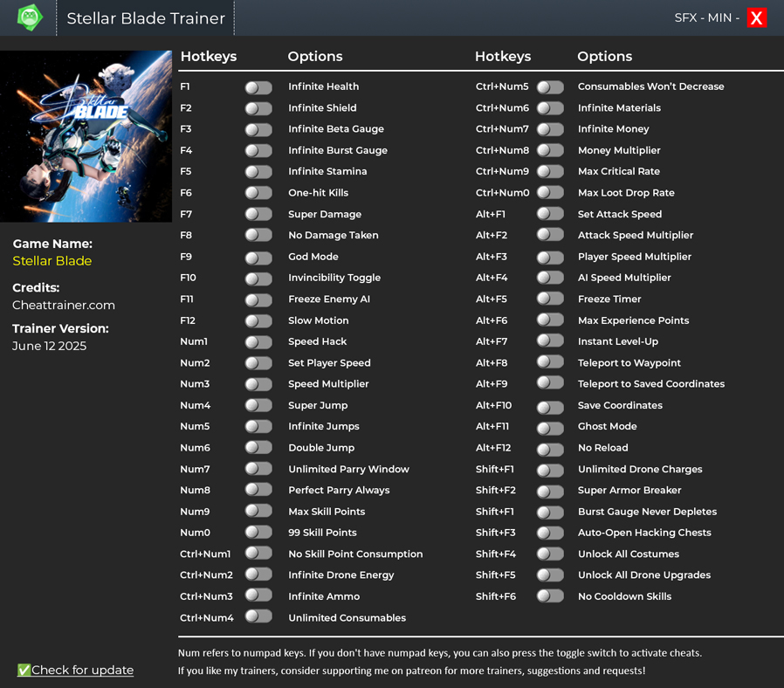The height and width of the screenshot is (688, 784).
Task: Enable the Double Jump toggle
Action: pos(258,448)
